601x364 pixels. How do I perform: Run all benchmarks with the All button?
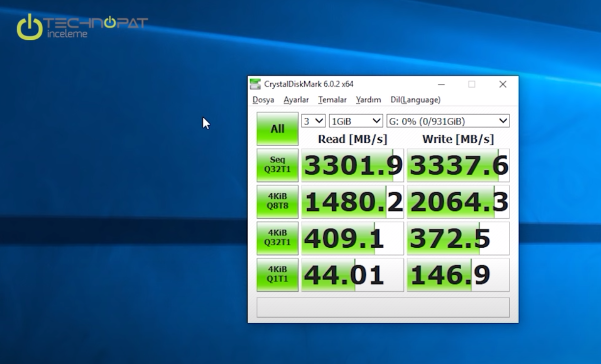(x=277, y=129)
